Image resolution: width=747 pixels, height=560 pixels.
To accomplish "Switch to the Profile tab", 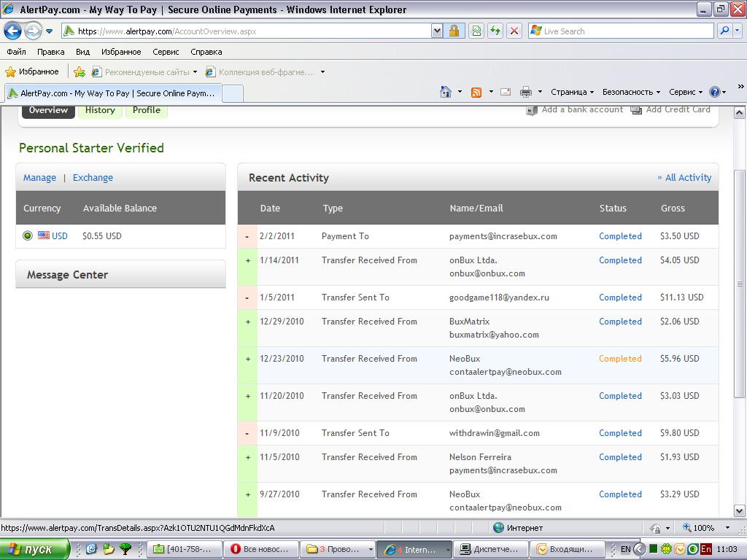I will [146, 111].
